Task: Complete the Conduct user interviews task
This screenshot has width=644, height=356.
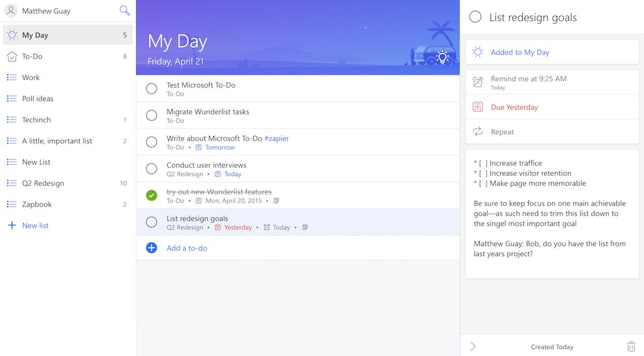Action: pyautogui.click(x=151, y=169)
